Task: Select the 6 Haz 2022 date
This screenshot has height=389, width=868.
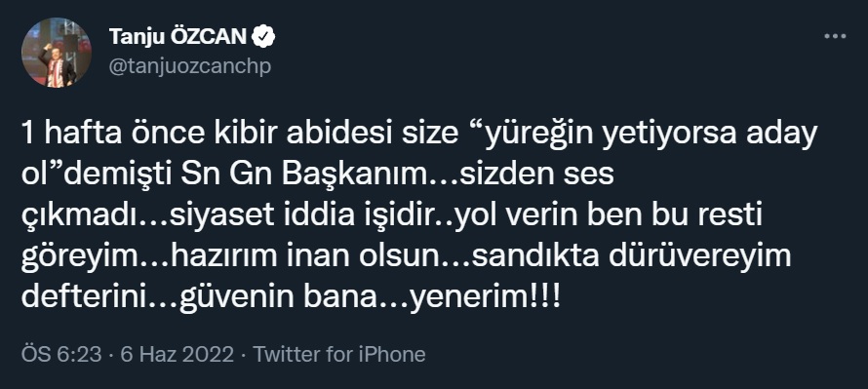Action: [178, 354]
